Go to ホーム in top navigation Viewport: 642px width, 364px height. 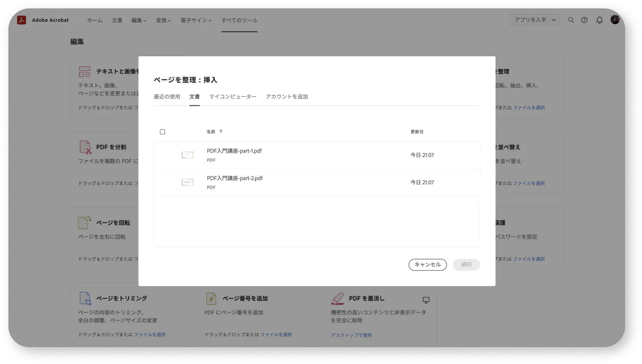tap(95, 20)
